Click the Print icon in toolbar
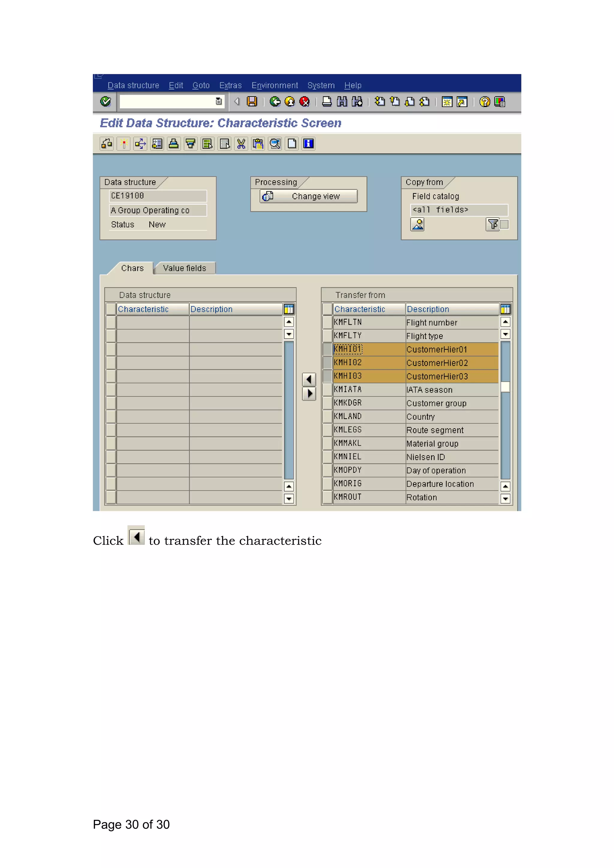614x868 pixels. click(x=327, y=102)
